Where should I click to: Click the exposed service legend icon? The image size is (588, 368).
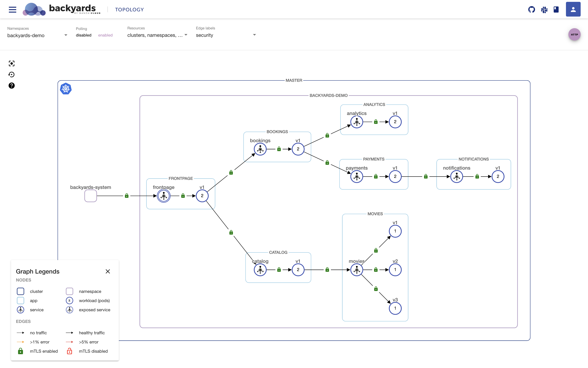[x=70, y=310]
